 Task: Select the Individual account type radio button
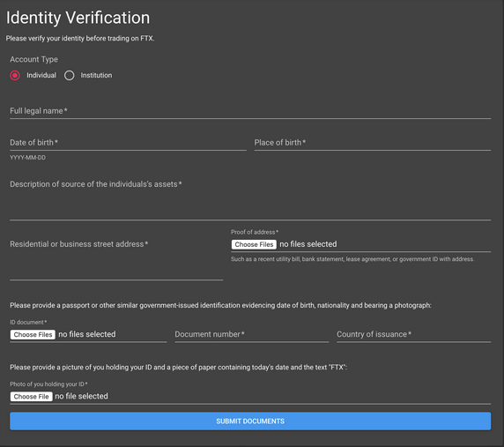[15, 75]
